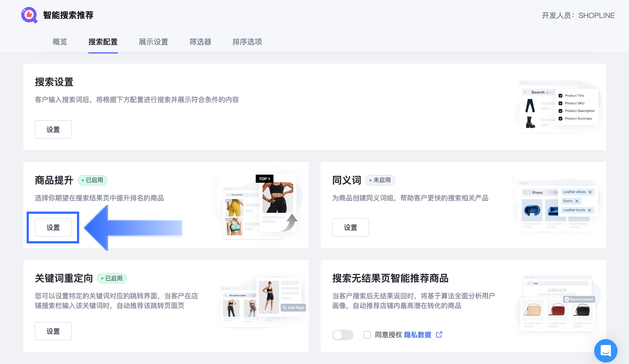629x364 pixels.
Task: Click the 当客户搜索后无结果返回时 description text
Action: pos(414,301)
